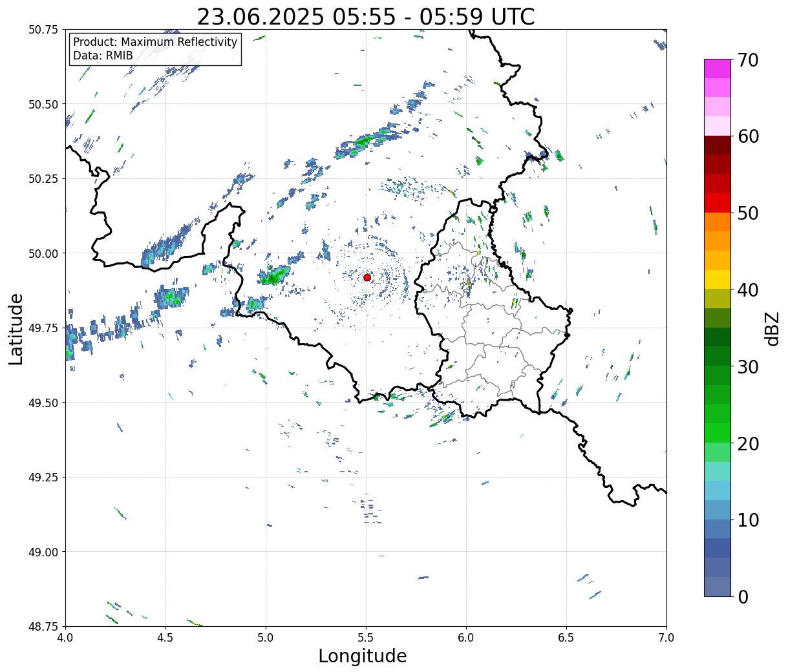Click the orange colorbar segment below 50
This screenshot has width=788, height=672.
(x=718, y=222)
